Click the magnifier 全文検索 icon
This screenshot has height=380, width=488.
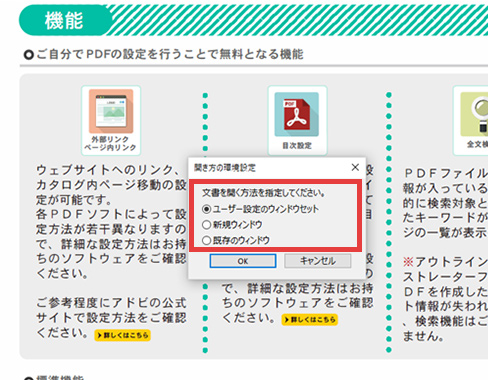click(x=471, y=120)
